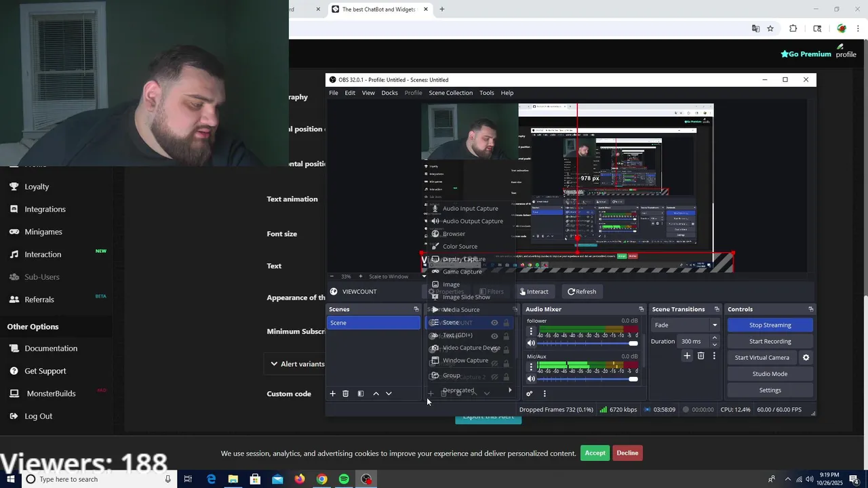This screenshot has width=868, height=488.
Task: Decline cookies button
Action: click(x=627, y=453)
